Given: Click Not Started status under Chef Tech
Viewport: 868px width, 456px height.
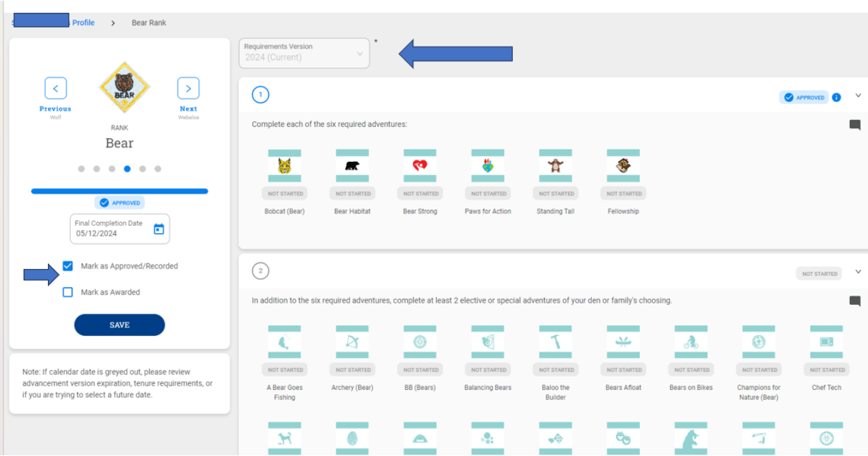Looking at the screenshot, I should 827,370.
